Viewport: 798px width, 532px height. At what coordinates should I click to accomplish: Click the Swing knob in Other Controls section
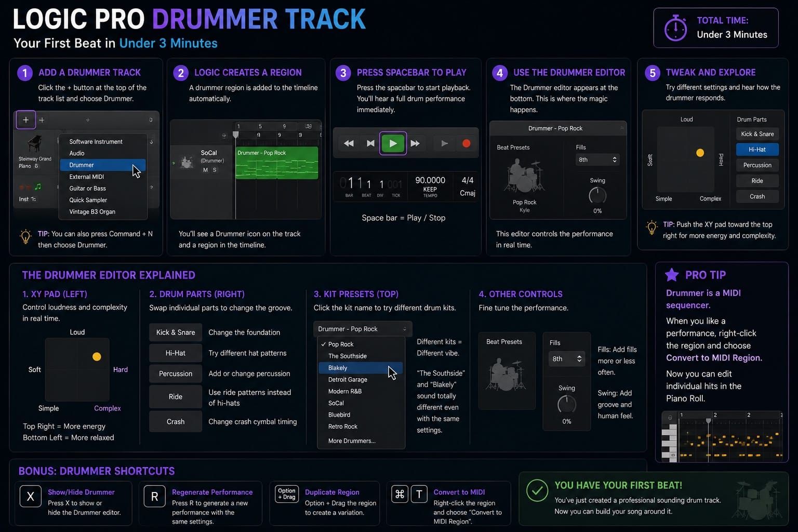[567, 404]
